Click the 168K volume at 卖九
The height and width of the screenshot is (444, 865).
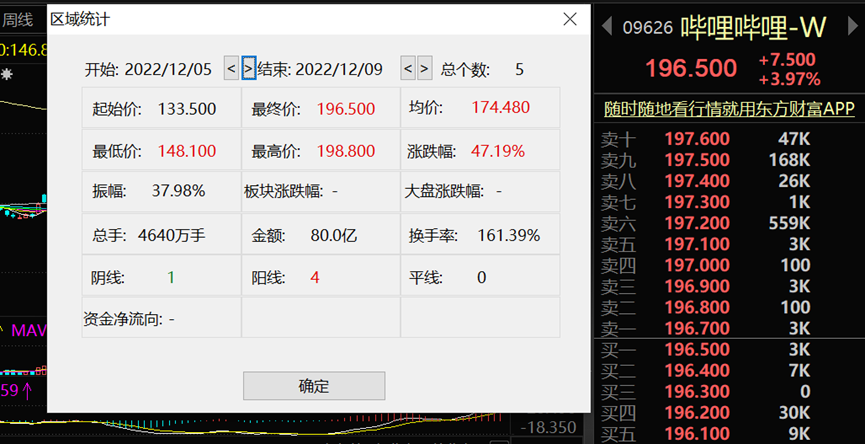789,160
